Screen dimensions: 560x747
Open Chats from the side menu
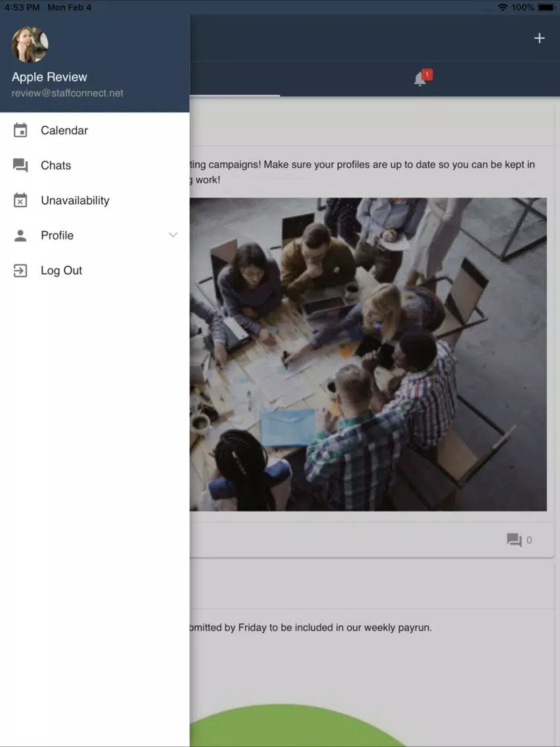coord(94,165)
